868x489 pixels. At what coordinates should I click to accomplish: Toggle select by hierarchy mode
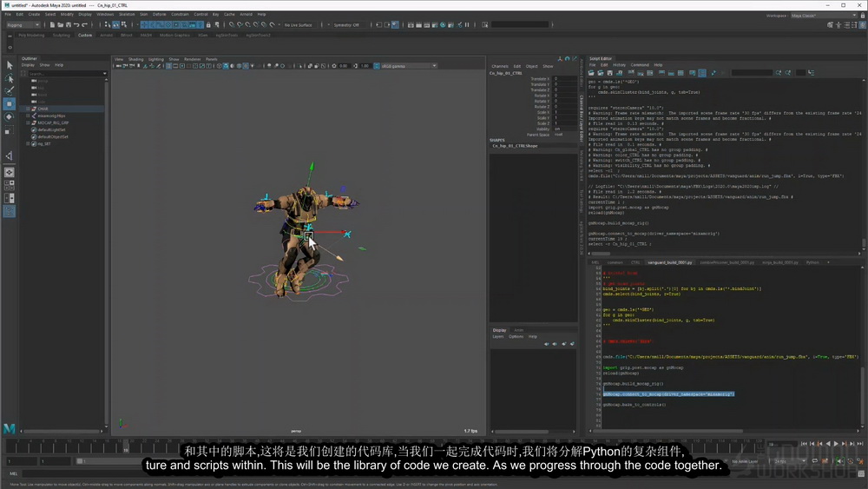[x=108, y=25]
